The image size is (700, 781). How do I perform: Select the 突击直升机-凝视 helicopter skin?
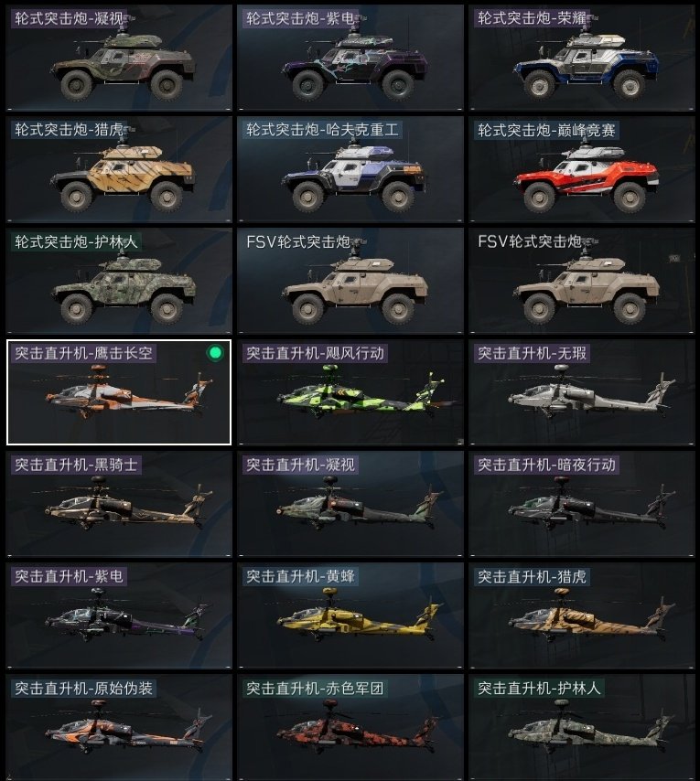(350, 504)
